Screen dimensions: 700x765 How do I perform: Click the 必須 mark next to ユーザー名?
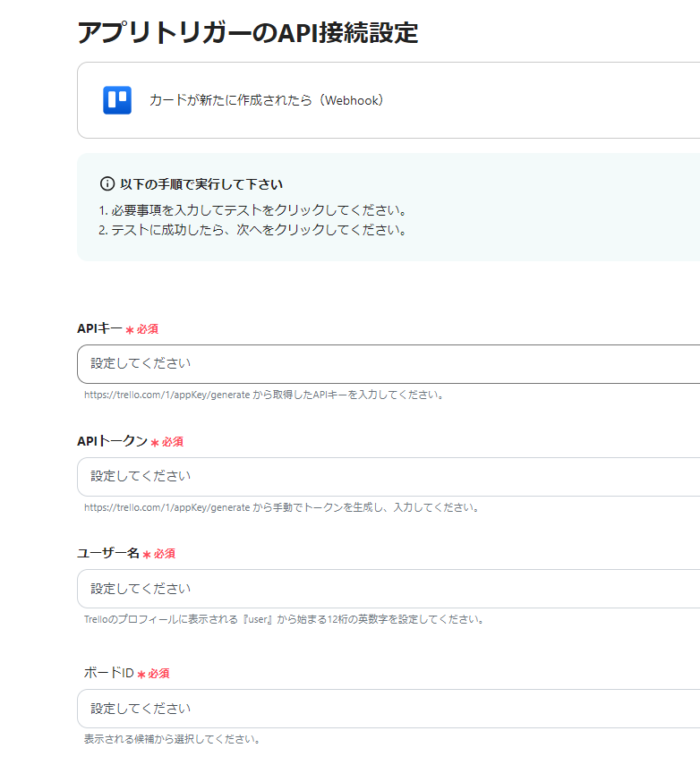[159, 554]
